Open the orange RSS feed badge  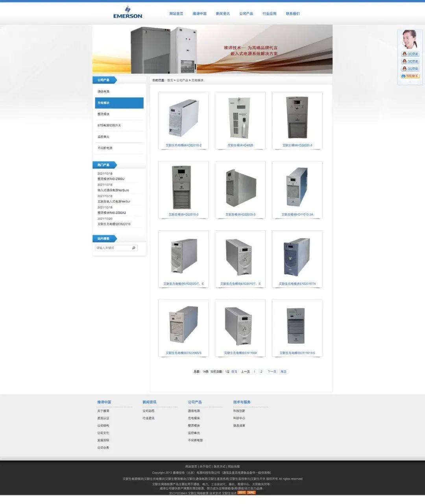pyautogui.click(x=242, y=493)
